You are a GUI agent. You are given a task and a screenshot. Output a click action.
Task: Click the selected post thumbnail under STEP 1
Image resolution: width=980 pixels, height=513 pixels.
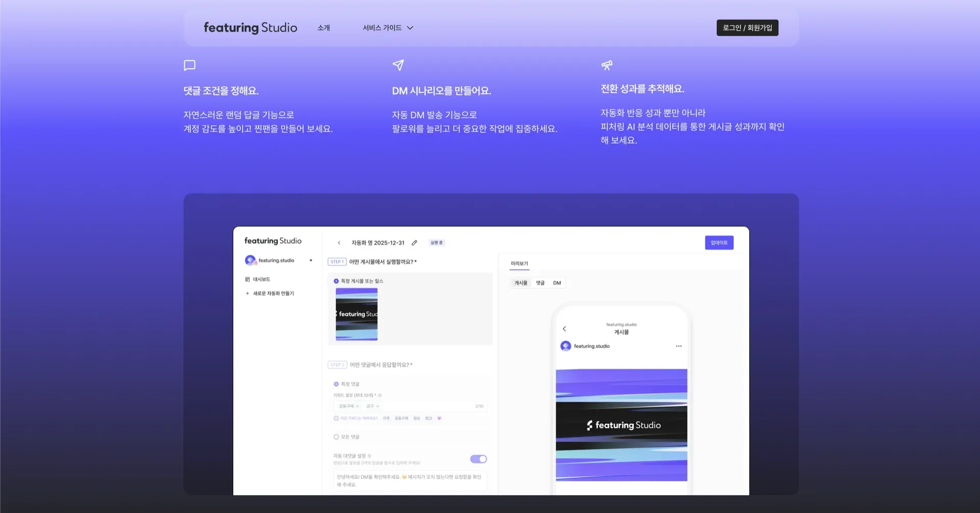[356, 314]
